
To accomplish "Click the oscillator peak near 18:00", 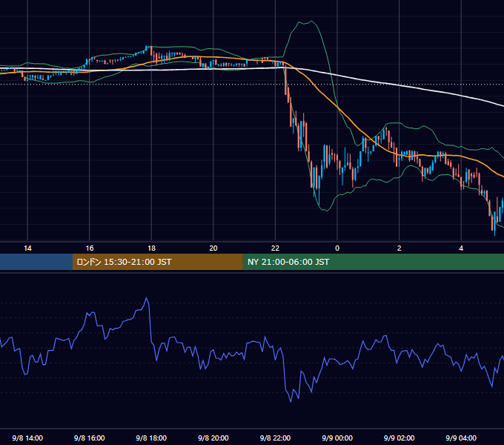I will 147,298.
